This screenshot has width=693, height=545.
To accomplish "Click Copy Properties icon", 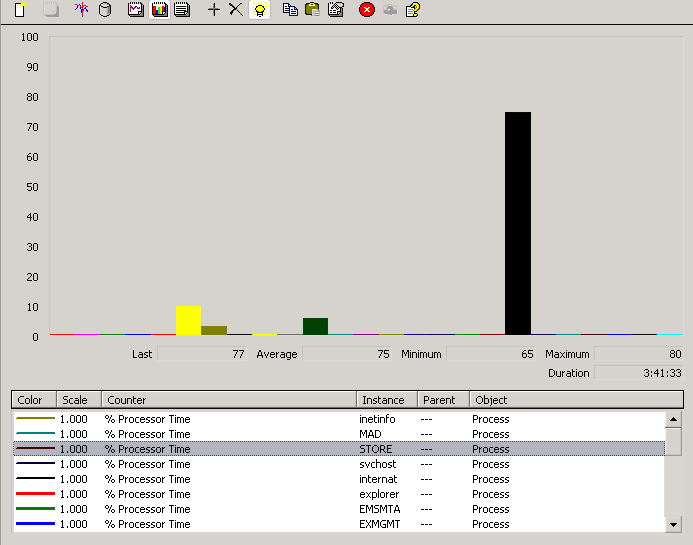I will pyautogui.click(x=290, y=9).
